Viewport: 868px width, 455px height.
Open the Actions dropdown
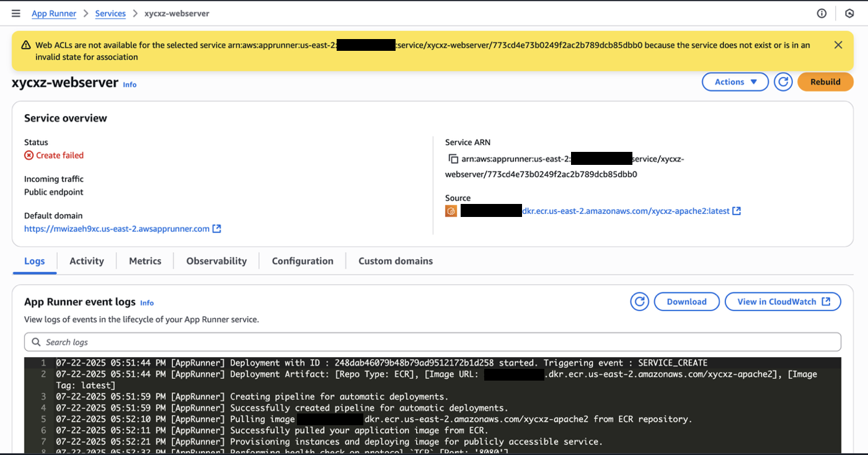click(x=735, y=81)
